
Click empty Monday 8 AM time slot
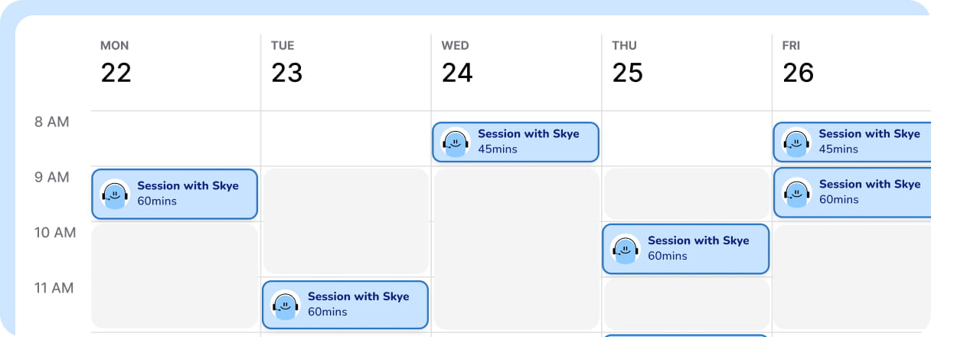pos(175,139)
